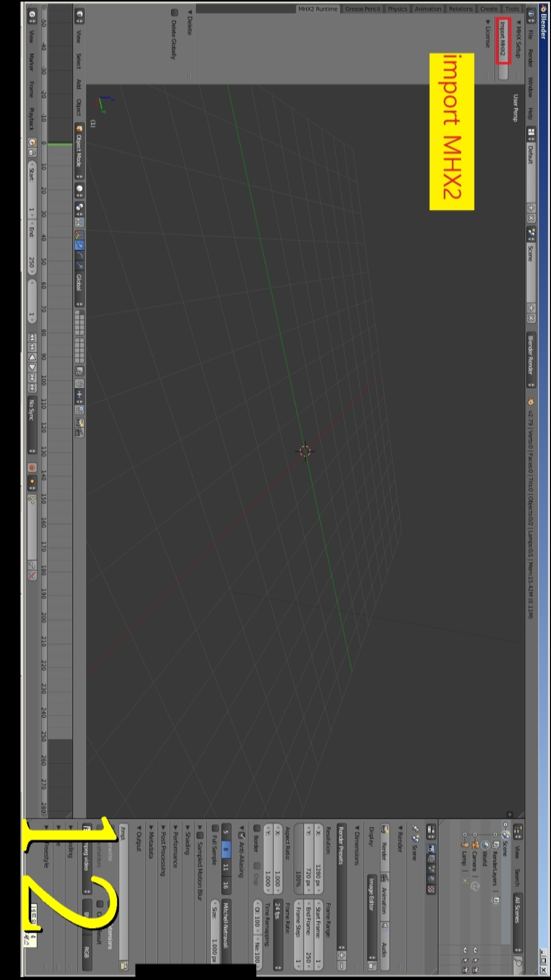Image resolution: width=551 pixels, height=980 pixels.
Task: Open the 3D View editor type icon
Action: [79, 15]
